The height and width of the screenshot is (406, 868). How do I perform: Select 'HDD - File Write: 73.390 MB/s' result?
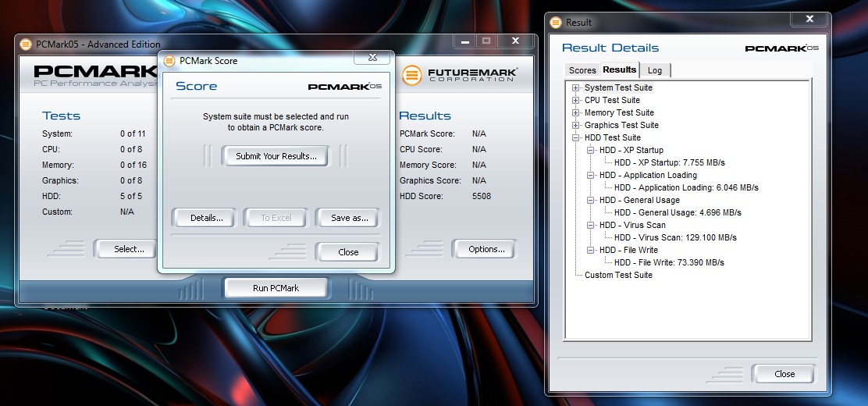pos(669,262)
